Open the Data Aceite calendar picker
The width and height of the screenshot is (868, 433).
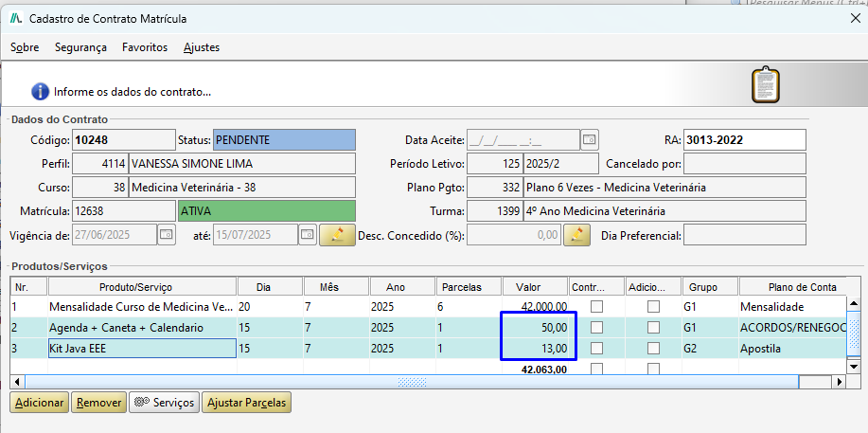(590, 140)
